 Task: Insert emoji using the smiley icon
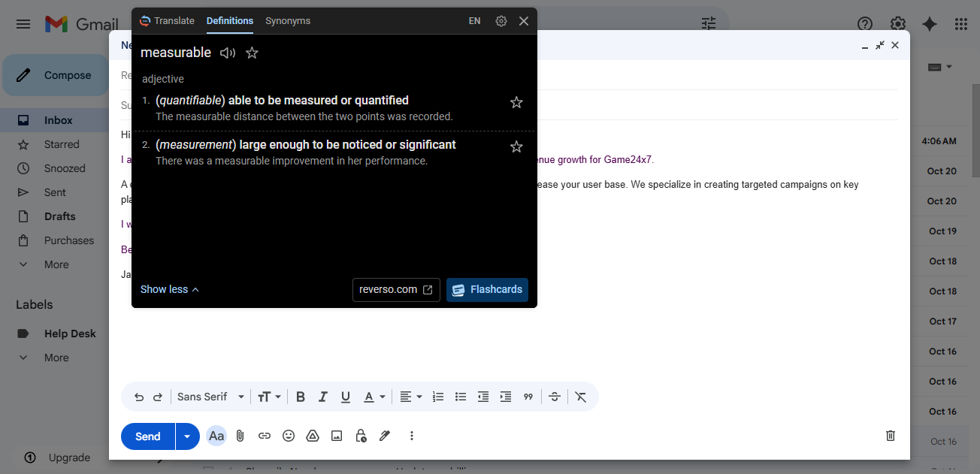(289, 436)
